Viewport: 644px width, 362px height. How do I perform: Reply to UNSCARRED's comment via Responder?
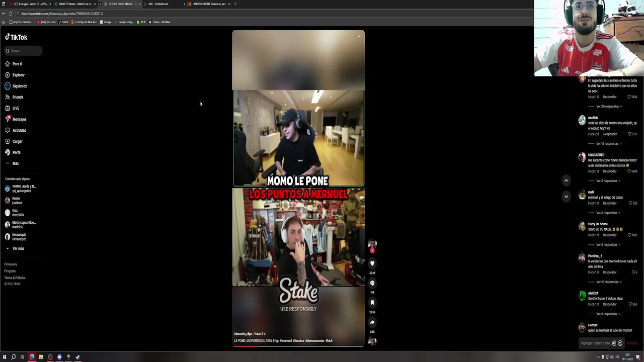610,171
